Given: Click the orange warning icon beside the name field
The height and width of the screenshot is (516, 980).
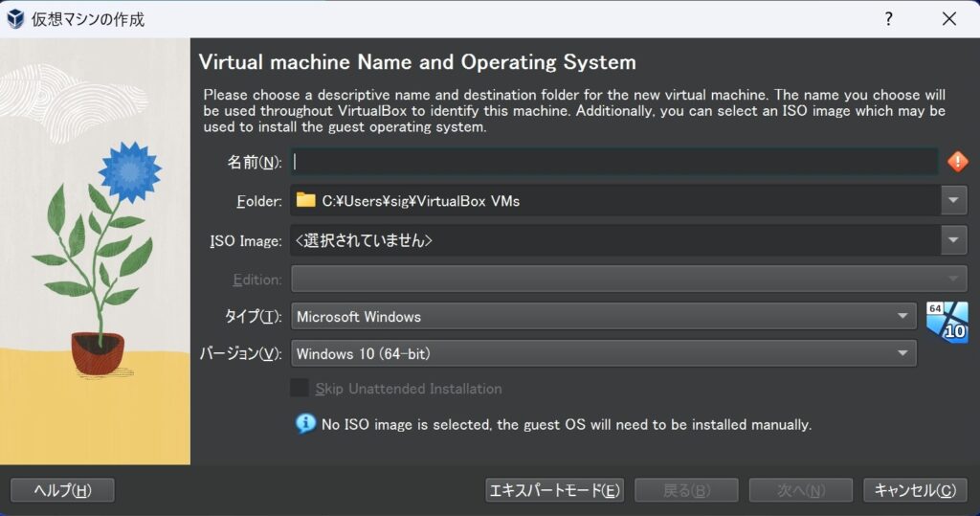Looking at the screenshot, I should 957,162.
